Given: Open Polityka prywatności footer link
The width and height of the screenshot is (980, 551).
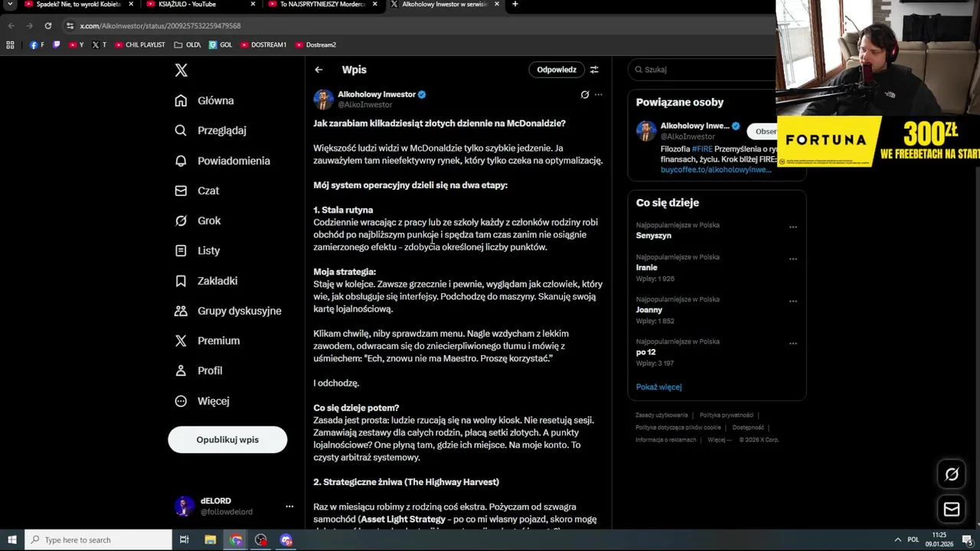Looking at the screenshot, I should 727,416.
